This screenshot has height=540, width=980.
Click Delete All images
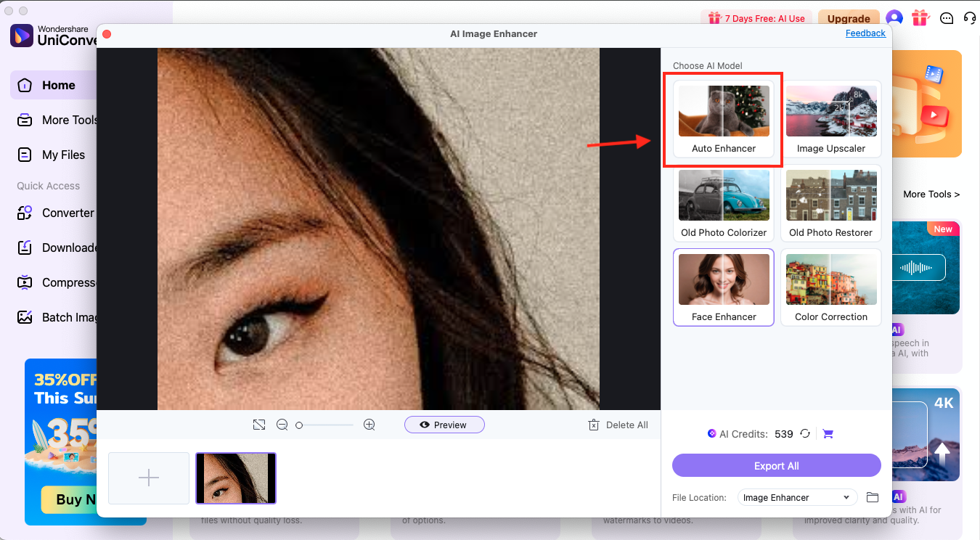pos(618,425)
